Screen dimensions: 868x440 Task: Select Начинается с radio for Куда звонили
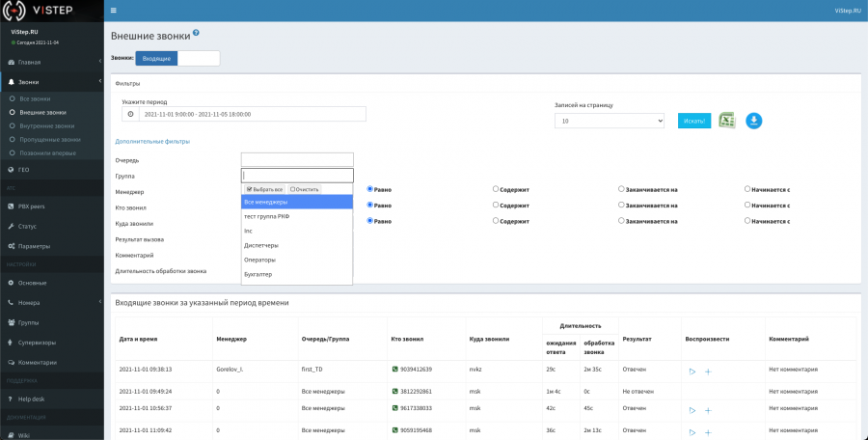point(747,220)
